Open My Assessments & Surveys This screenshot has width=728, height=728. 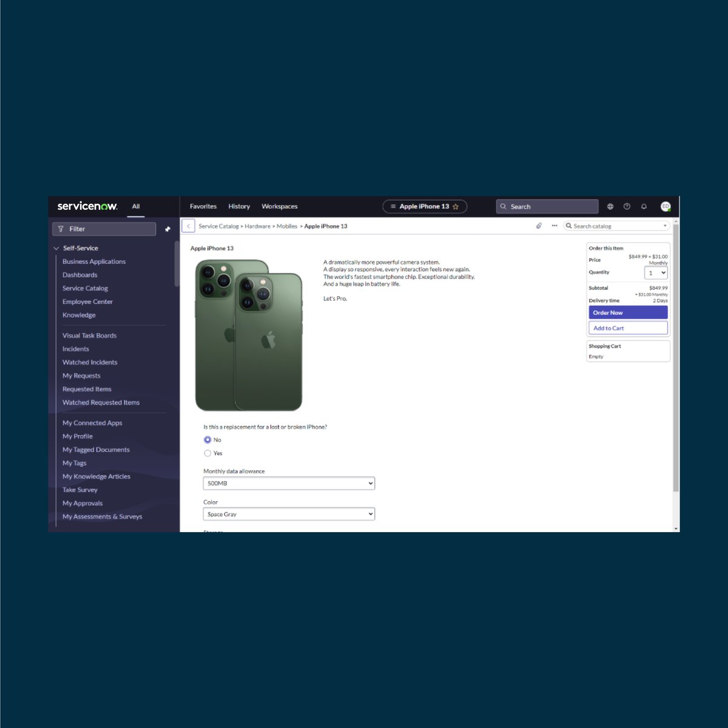point(103,516)
